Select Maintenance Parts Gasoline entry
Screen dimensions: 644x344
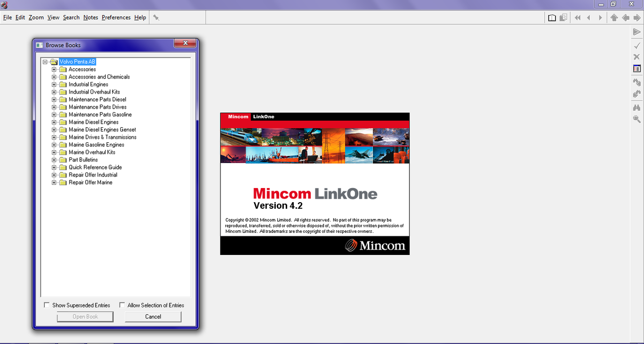pos(100,115)
